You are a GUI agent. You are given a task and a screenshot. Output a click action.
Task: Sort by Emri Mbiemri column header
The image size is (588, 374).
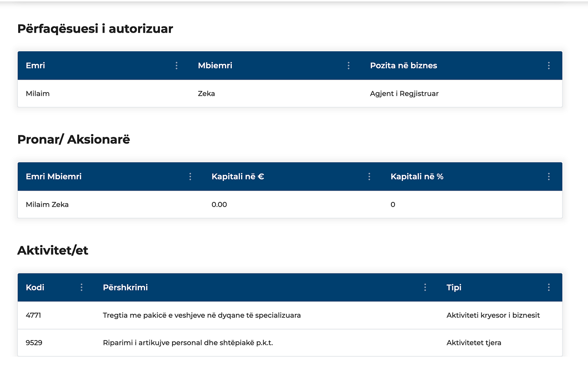(54, 176)
